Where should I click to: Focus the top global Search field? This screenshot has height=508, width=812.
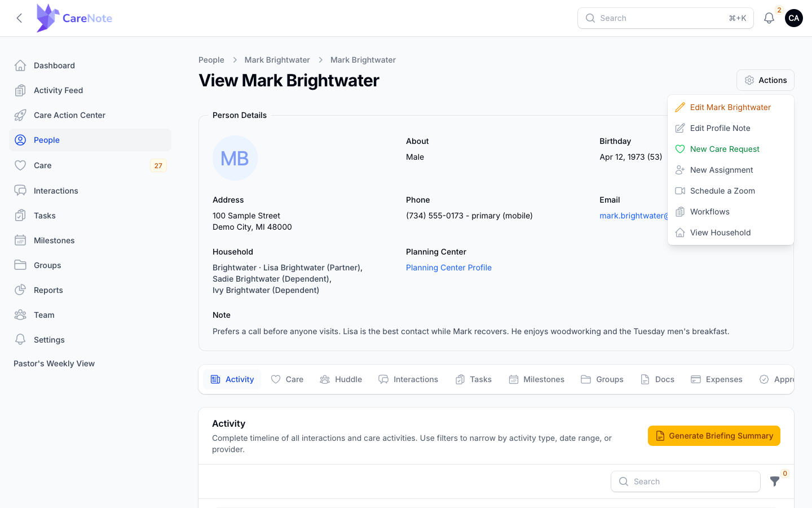tap(665, 18)
